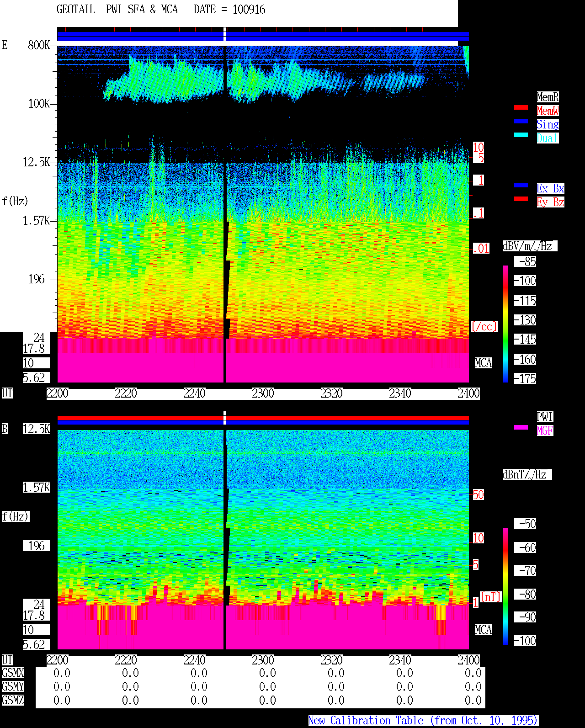Click the 'Ex Bx' legend label
This screenshot has width=585, height=728.
point(550,188)
